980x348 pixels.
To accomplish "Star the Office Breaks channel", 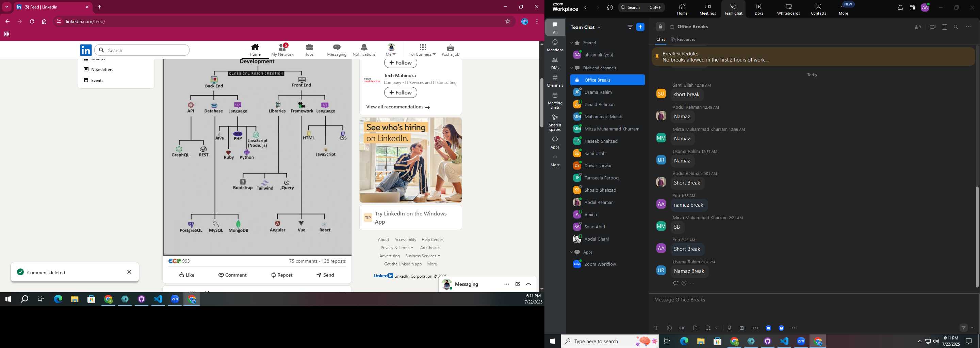I will [672, 27].
